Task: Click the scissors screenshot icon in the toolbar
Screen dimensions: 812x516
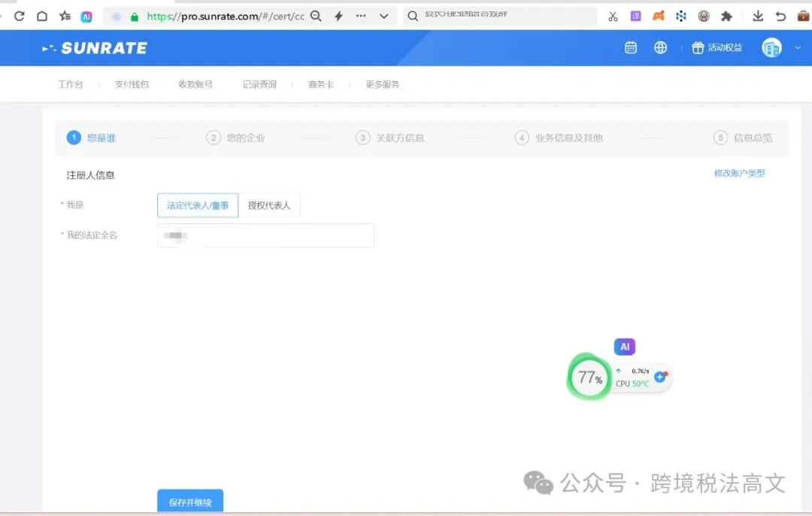Action: tap(613, 15)
